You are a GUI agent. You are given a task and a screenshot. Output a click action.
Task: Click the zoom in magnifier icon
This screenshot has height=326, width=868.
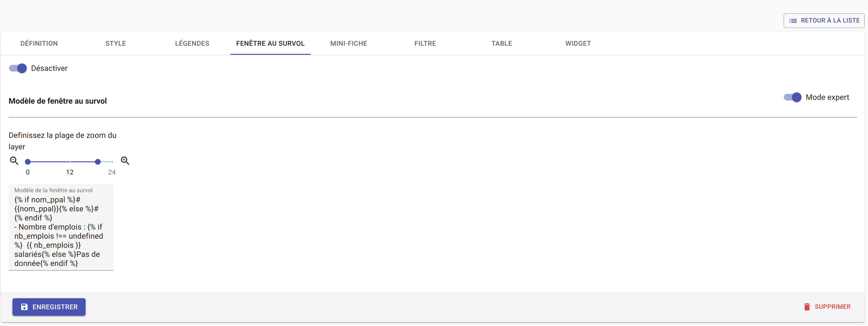click(x=125, y=161)
